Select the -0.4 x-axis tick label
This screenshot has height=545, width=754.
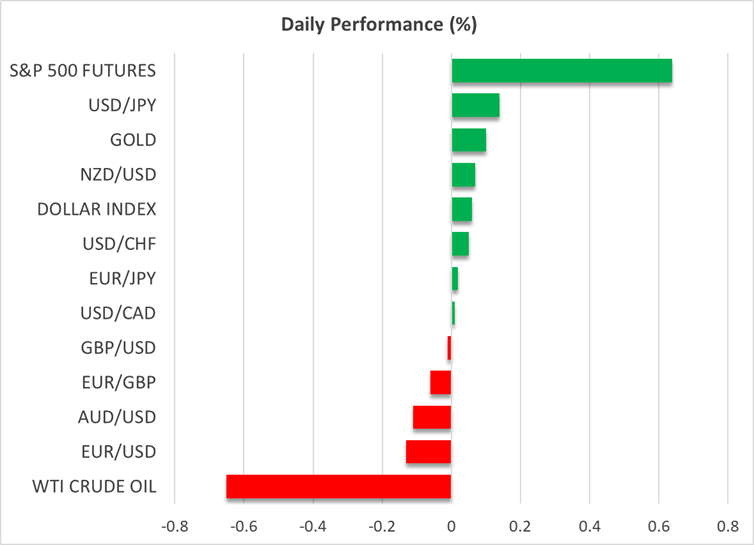point(313,525)
